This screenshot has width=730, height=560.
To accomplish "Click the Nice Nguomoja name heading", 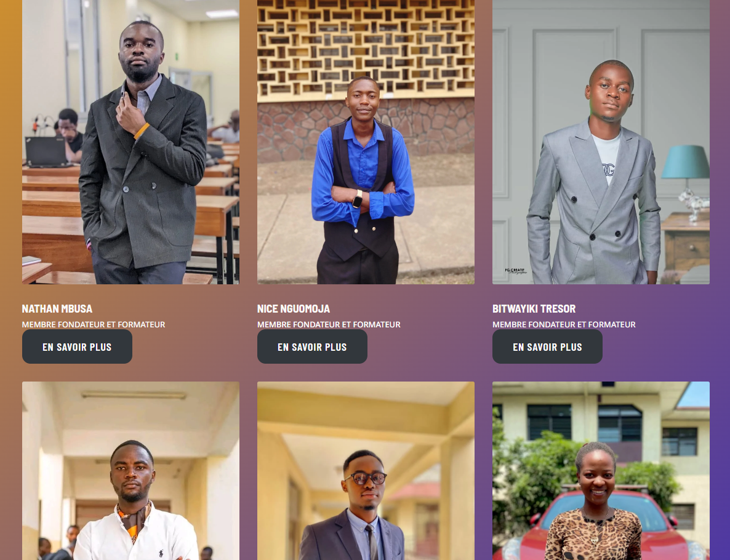I will (294, 309).
